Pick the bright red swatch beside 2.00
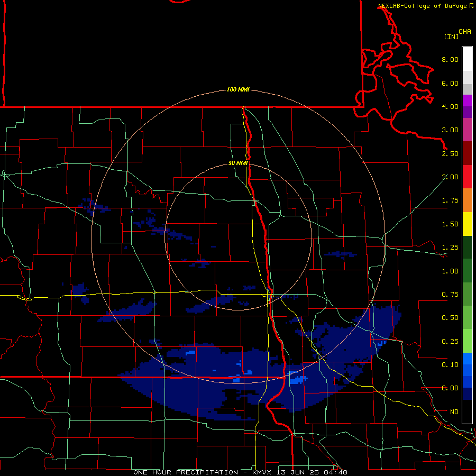This screenshot has width=476, height=476. 467,177
